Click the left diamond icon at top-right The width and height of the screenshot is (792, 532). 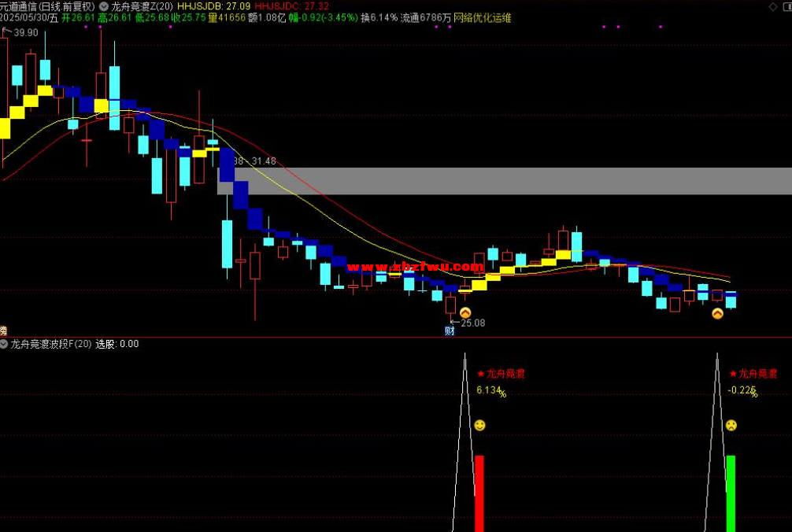pos(773,6)
